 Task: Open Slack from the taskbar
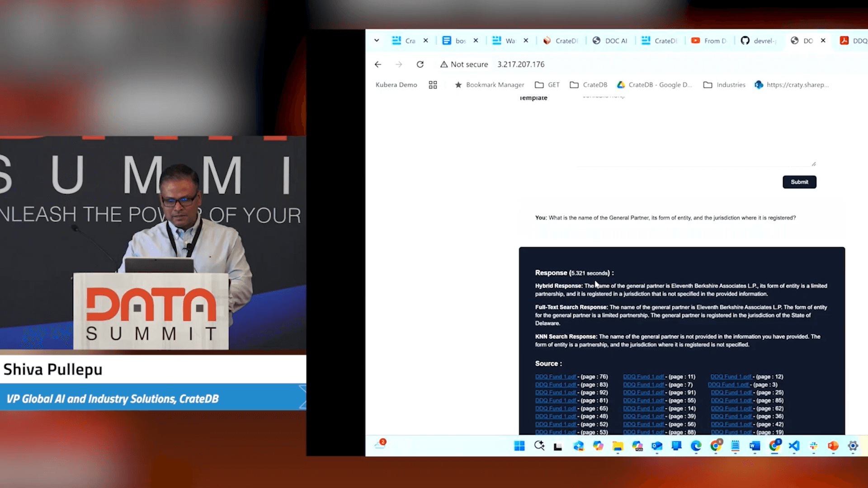pos(814,446)
